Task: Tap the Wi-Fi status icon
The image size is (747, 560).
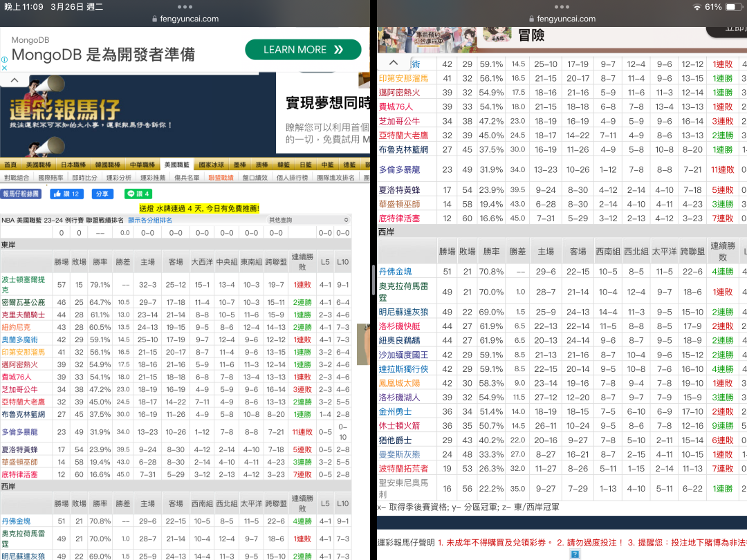Action: click(697, 7)
